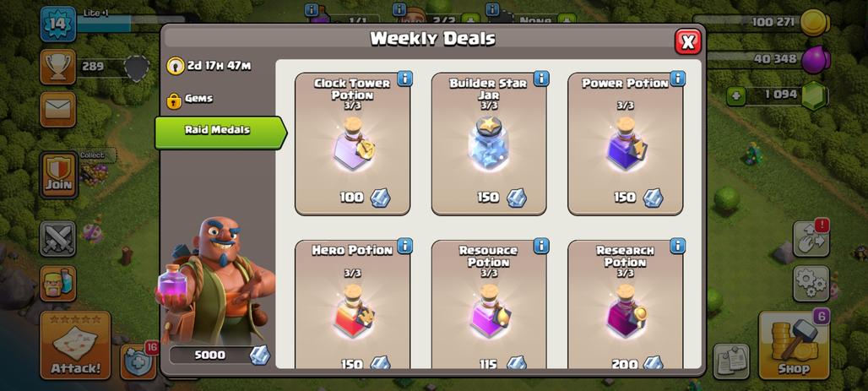Open info for Builder Star Jar
The width and height of the screenshot is (868, 391).
point(541,79)
